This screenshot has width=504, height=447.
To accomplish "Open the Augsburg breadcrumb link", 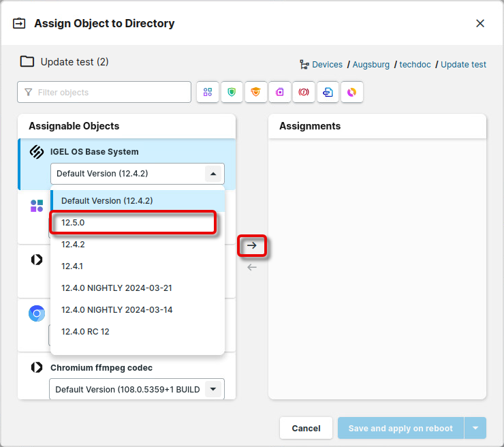I will [x=371, y=65].
